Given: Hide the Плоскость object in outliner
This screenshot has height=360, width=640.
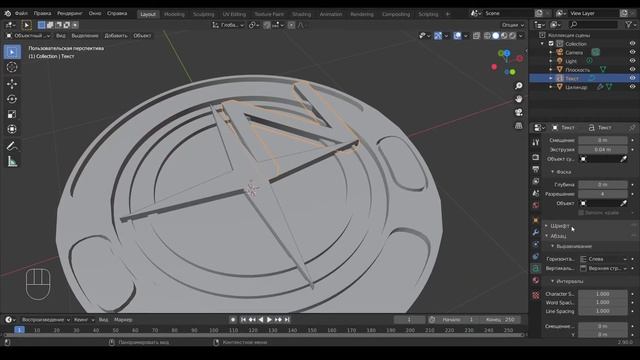Looking at the screenshot, I should (x=632, y=69).
